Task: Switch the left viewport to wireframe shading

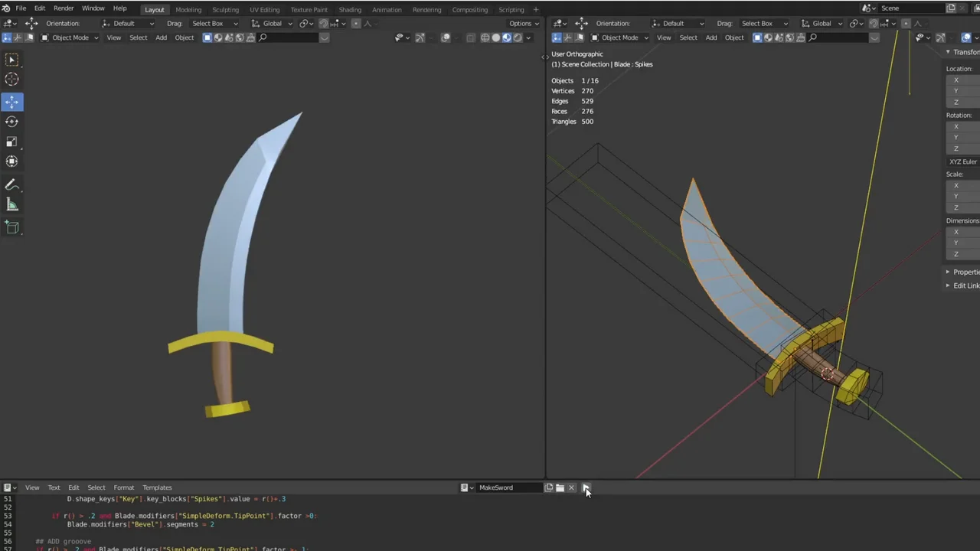Action: [x=485, y=37]
